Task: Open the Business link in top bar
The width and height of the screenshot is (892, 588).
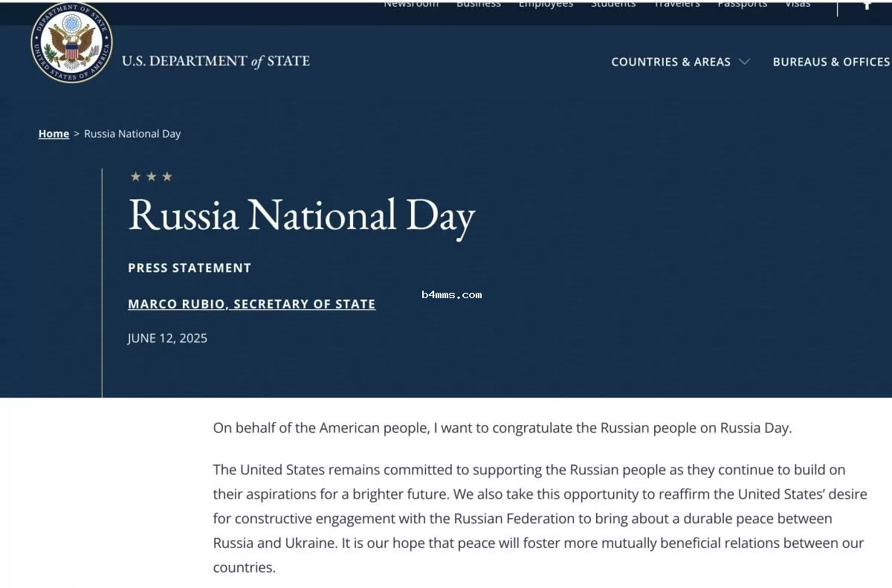Action: click(479, 4)
